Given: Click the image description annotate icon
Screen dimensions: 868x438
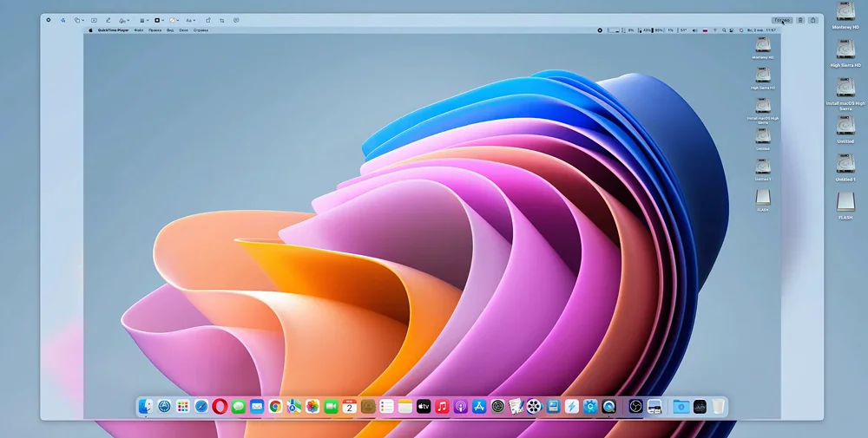Looking at the screenshot, I should [236, 21].
